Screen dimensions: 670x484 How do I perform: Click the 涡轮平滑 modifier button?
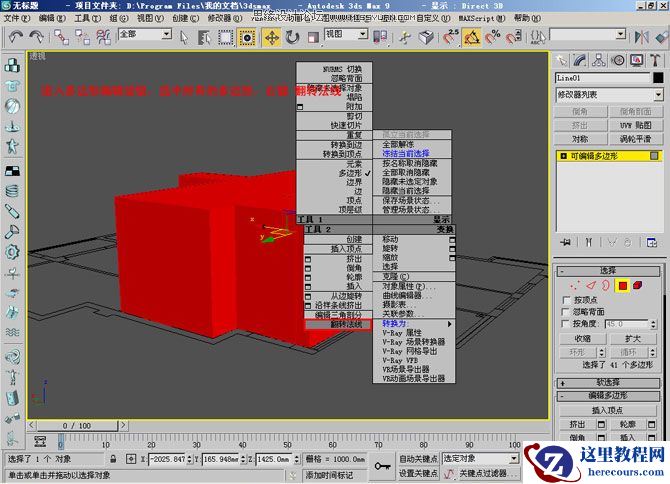point(636,139)
